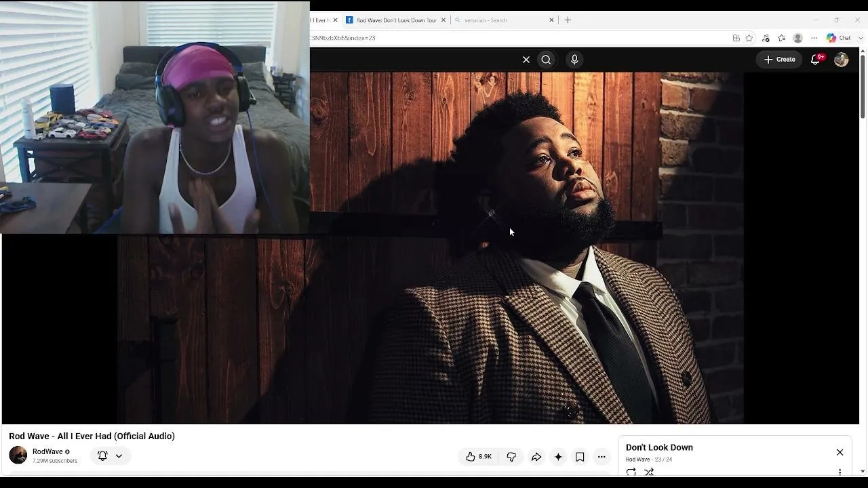
Task: Dislike the video with the thumbs down
Action: pyautogui.click(x=511, y=457)
